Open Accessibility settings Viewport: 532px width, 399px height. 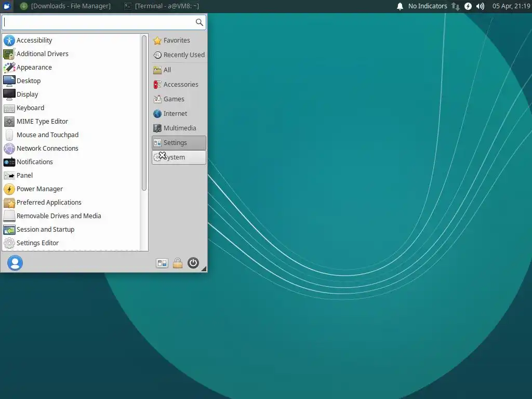(71, 40)
